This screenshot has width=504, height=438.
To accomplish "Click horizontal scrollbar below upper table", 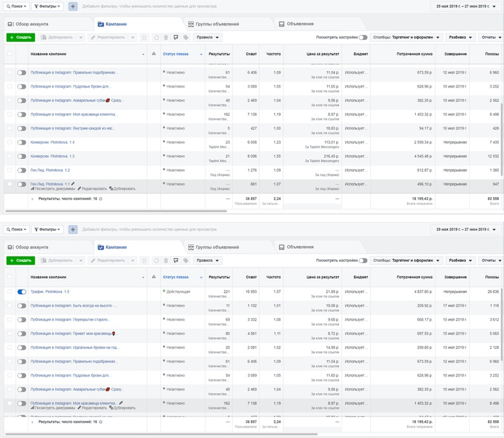I will [x=116, y=211].
